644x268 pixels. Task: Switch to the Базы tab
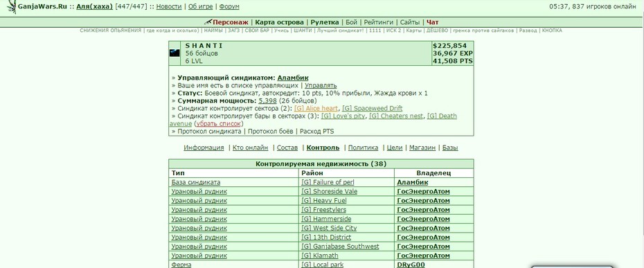pos(450,148)
